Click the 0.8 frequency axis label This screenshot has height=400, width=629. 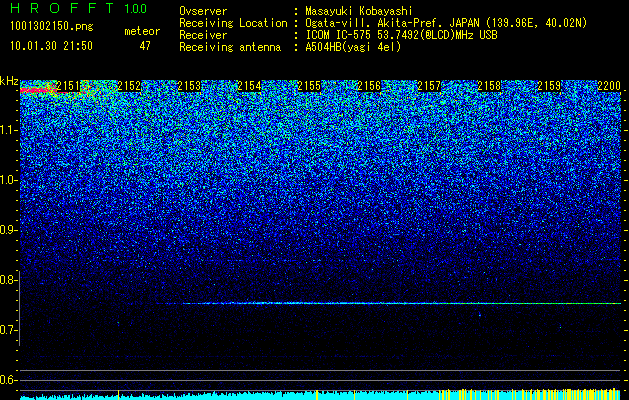9,280
